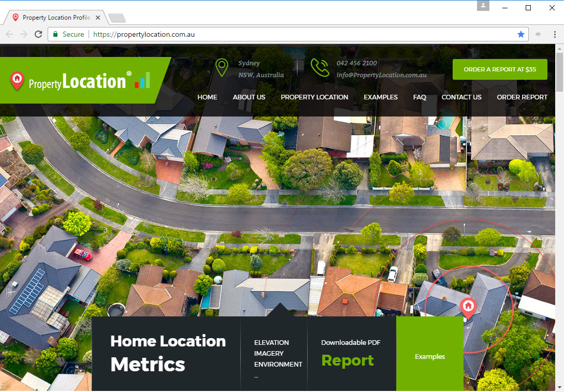Go back with the browser back arrow
The image size is (564, 392).
9,34
